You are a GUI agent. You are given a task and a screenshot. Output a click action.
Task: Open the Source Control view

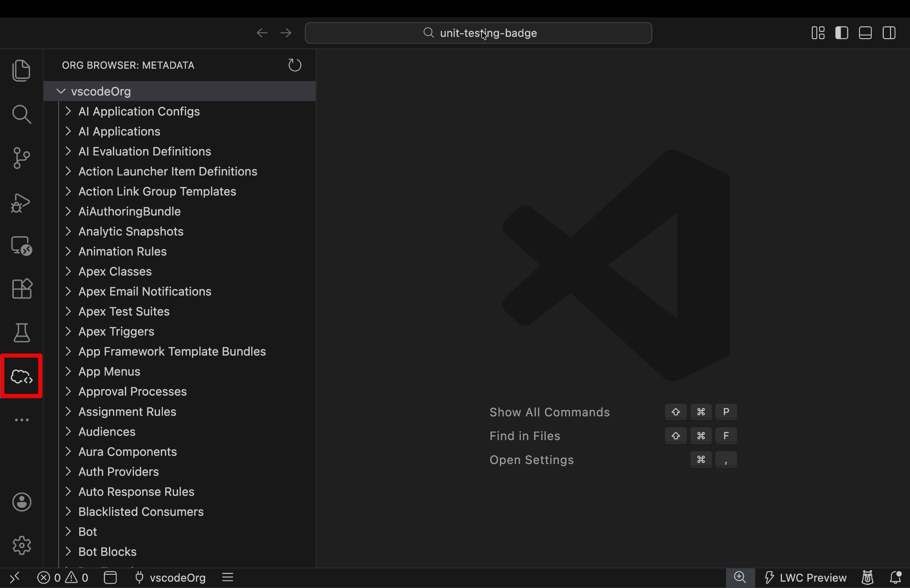(21, 158)
